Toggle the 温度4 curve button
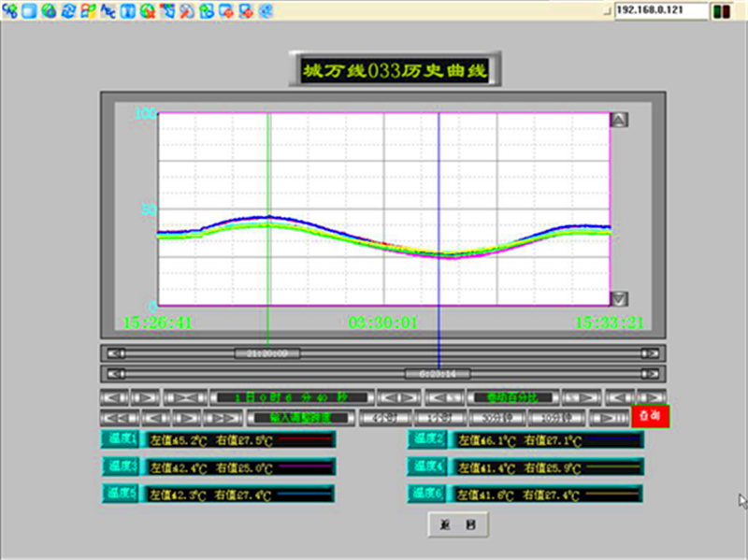 point(427,466)
